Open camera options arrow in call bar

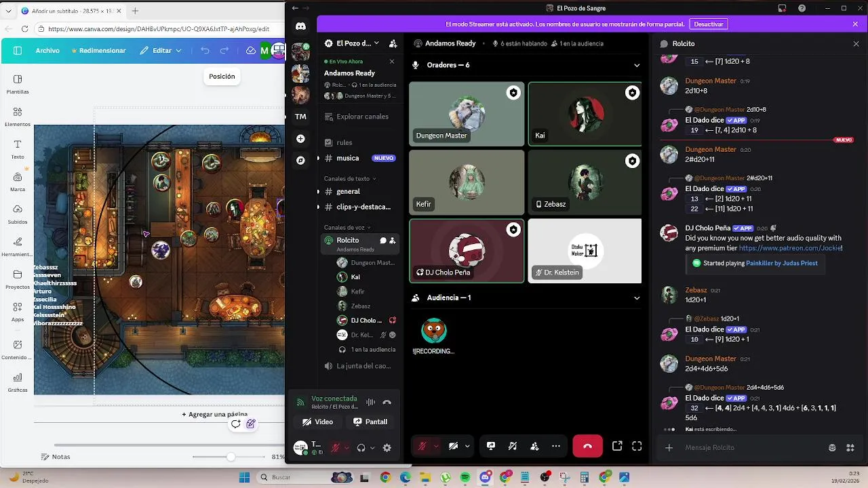coord(467,446)
